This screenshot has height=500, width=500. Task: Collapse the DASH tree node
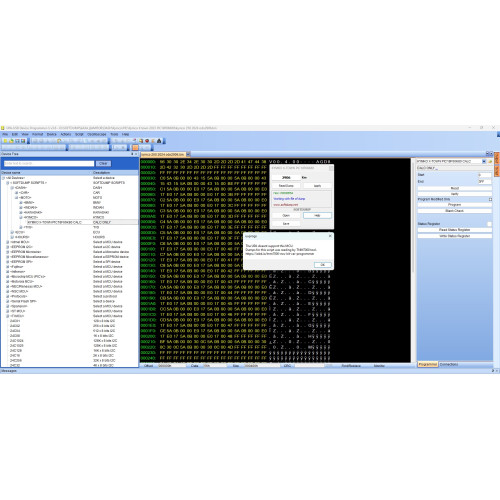point(12,188)
